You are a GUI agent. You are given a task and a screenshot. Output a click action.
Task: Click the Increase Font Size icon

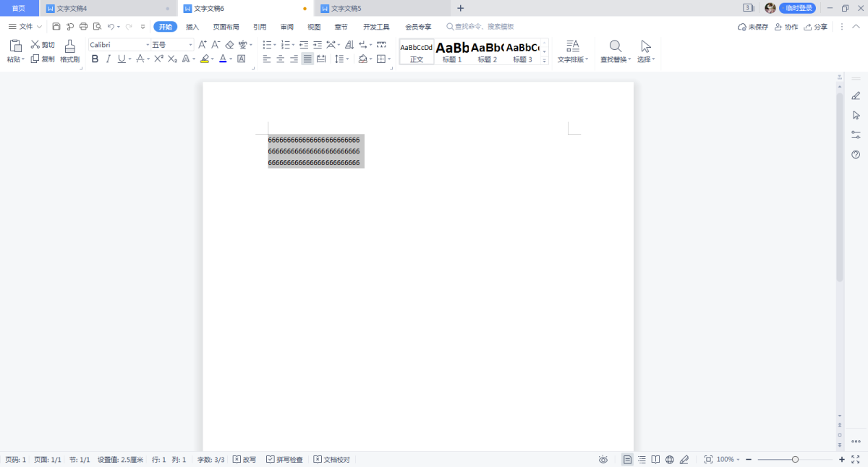coord(203,45)
